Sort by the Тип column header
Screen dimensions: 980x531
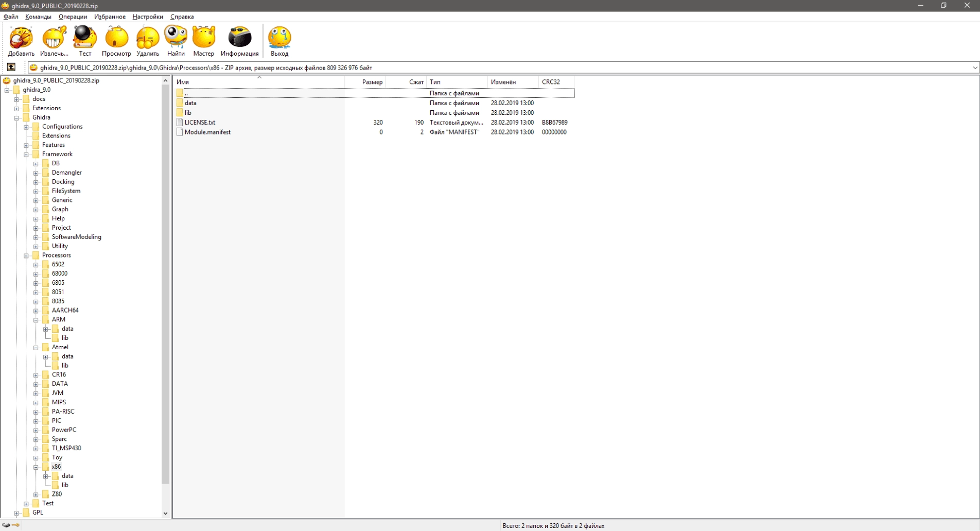tap(457, 82)
